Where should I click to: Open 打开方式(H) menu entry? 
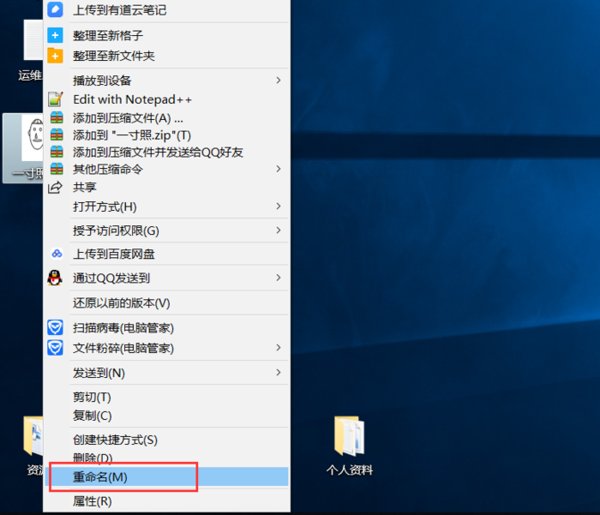(166, 207)
